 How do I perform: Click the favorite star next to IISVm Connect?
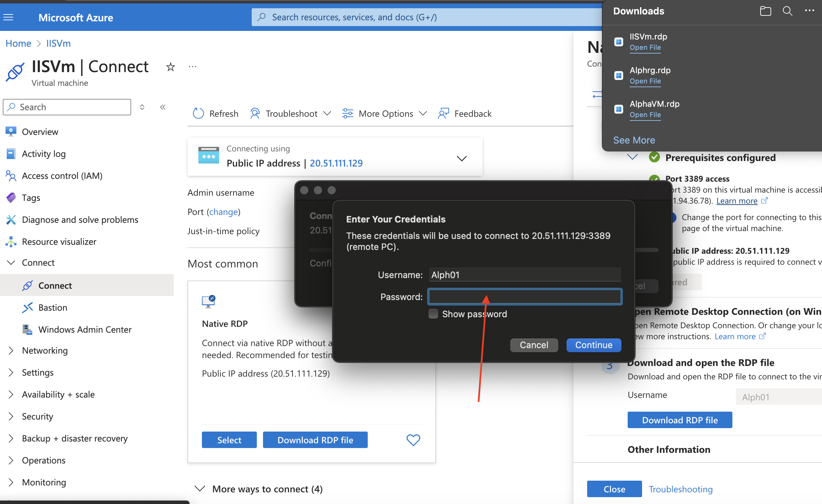170,67
